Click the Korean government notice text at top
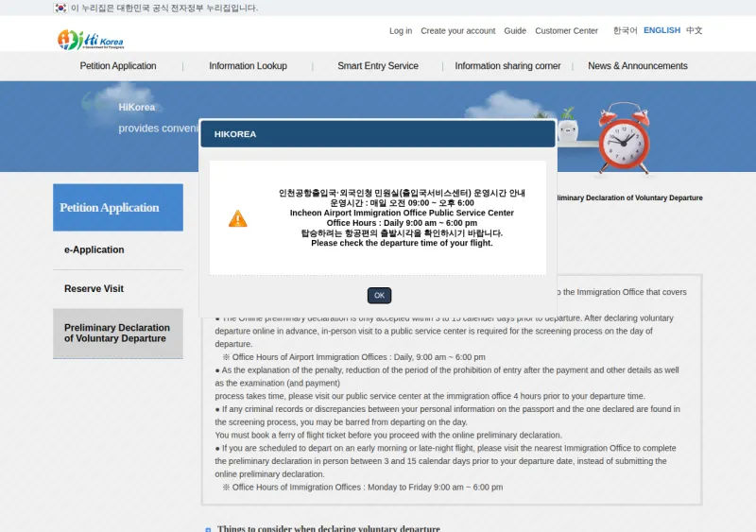 pos(164,9)
